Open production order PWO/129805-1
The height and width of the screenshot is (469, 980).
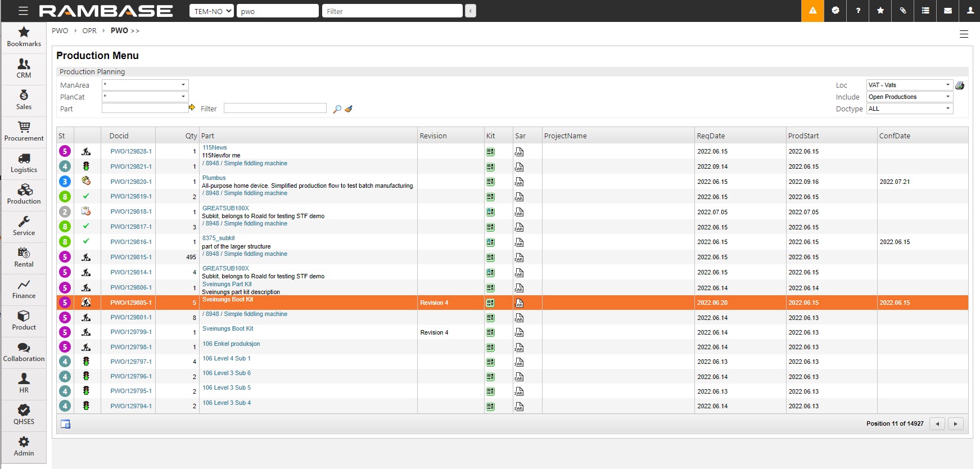click(x=131, y=303)
